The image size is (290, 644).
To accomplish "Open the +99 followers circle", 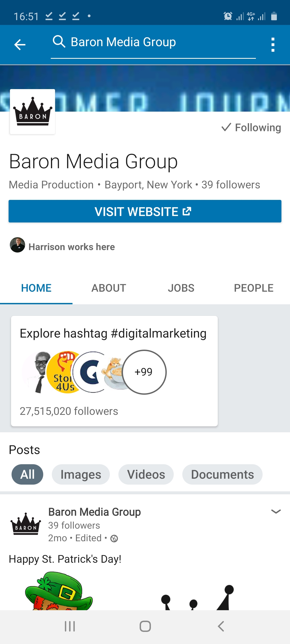I will 144,372.
